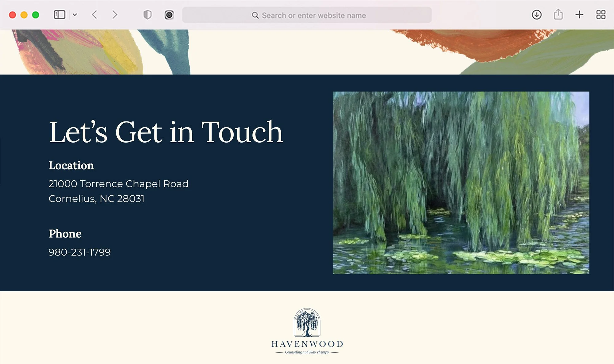Click the search magnifier in address bar
This screenshot has height=364, width=614.
(255, 15)
